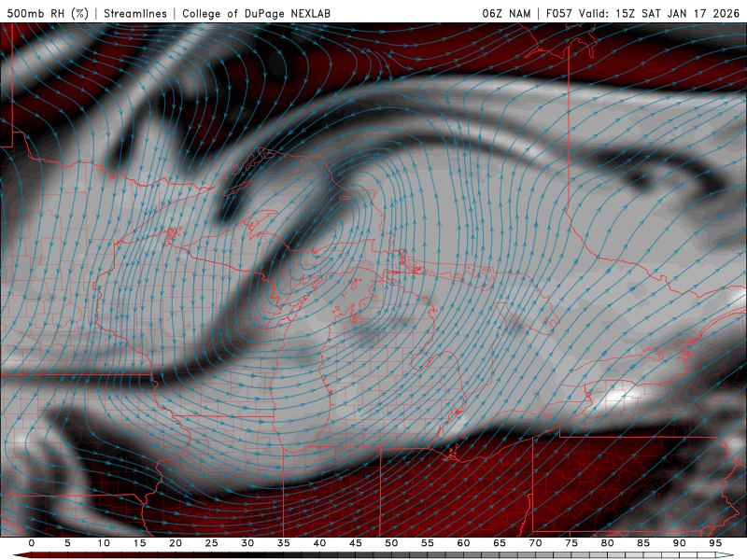Select the "10" colorbar scale label

pos(104,543)
